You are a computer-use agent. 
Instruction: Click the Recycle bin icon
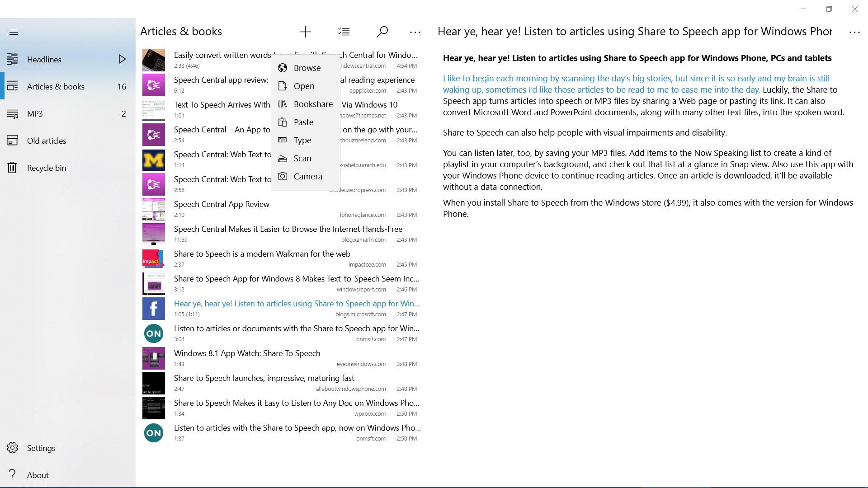[x=13, y=168]
